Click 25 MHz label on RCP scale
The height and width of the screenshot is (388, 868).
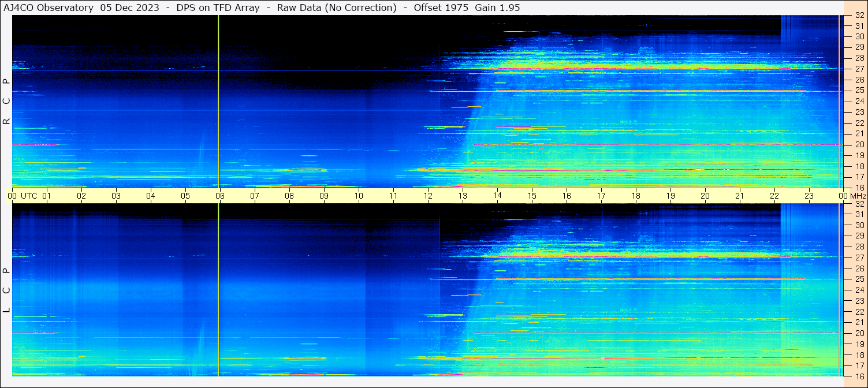(859, 90)
